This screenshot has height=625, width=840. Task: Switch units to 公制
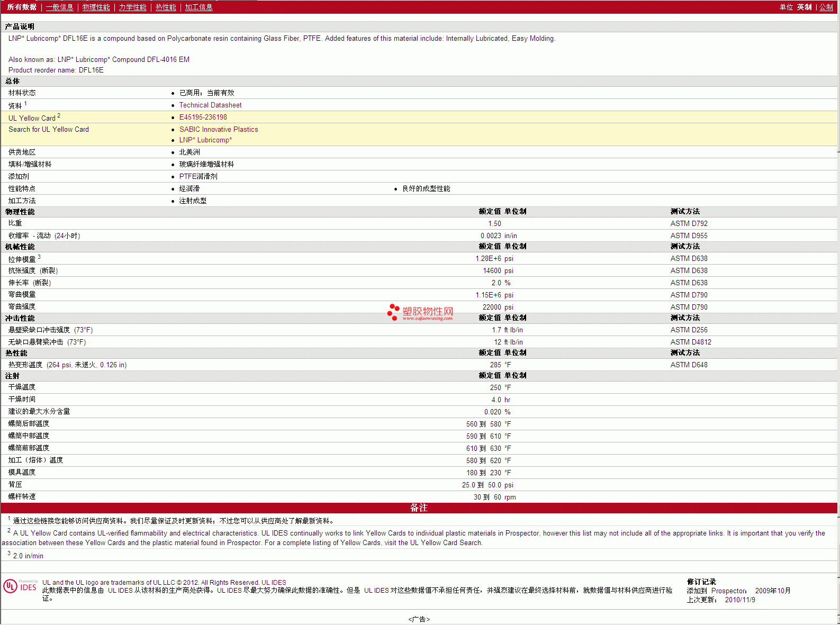click(x=826, y=7)
